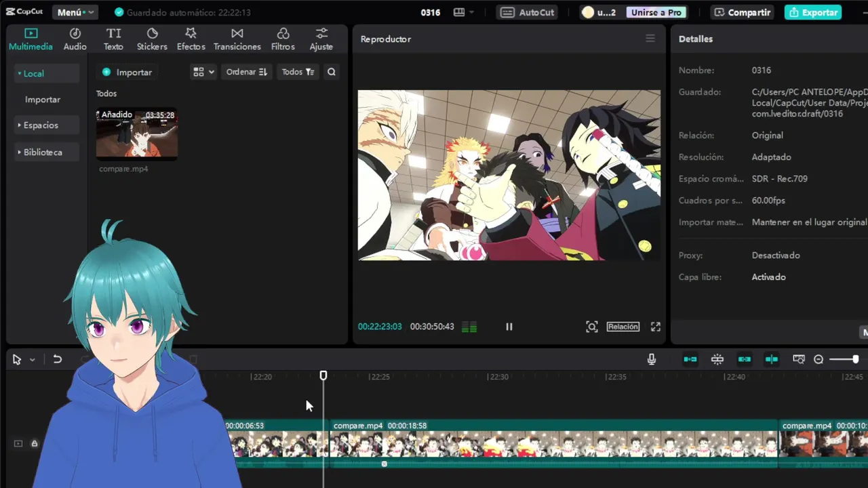Viewport: 868px width, 488px height.
Task: Click the timeline fit-to-view ruler icon
Action: [x=799, y=359]
